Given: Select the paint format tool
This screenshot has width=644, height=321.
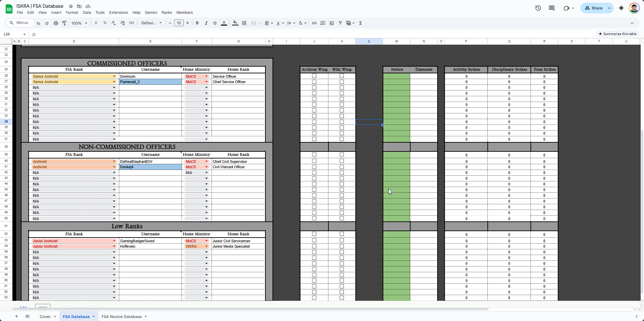Looking at the screenshot, I should click(x=64, y=23).
